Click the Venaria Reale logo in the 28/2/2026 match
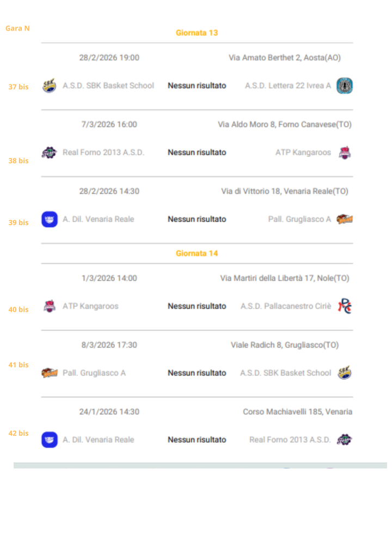Viewport: 392px width, 545px height. click(49, 219)
